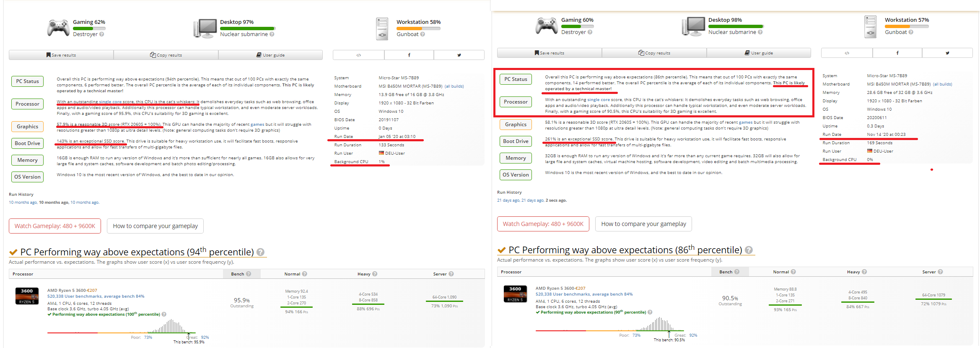Open help icon beside Destroyer in right report
Image resolution: width=980 pixels, height=348 pixels.
point(590,32)
